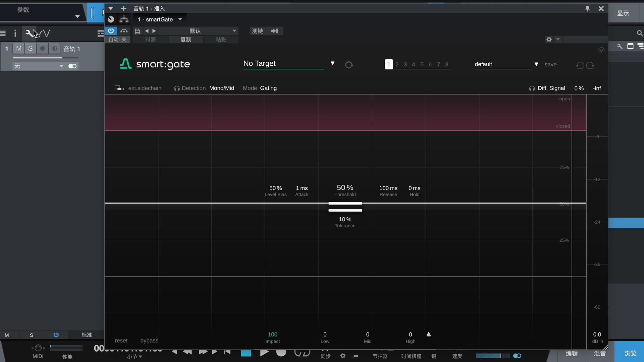The width and height of the screenshot is (644, 362).
Task: Toggle the plugin power/activate button
Action: [x=111, y=31]
